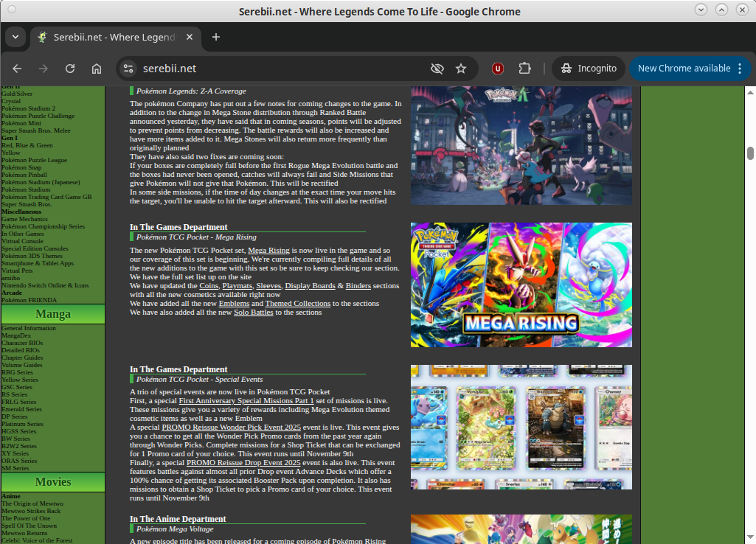The height and width of the screenshot is (544, 756).
Task: Click the Movies section header
Action: pos(53,482)
